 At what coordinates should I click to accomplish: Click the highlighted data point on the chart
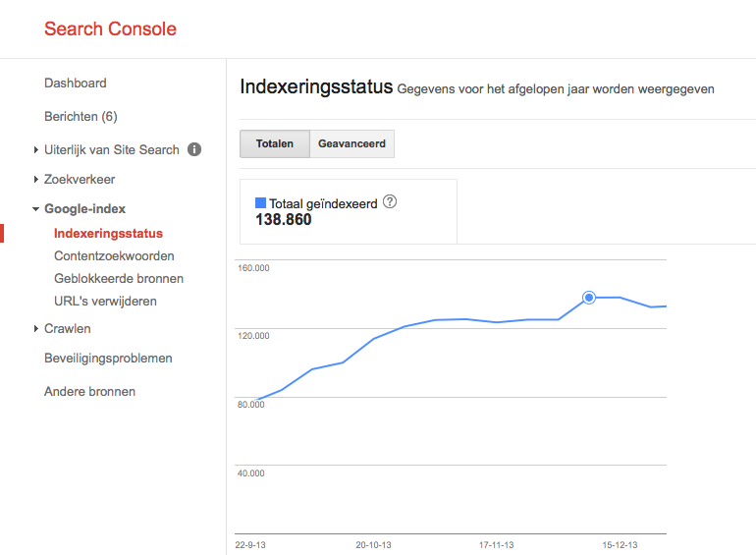[589, 297]
